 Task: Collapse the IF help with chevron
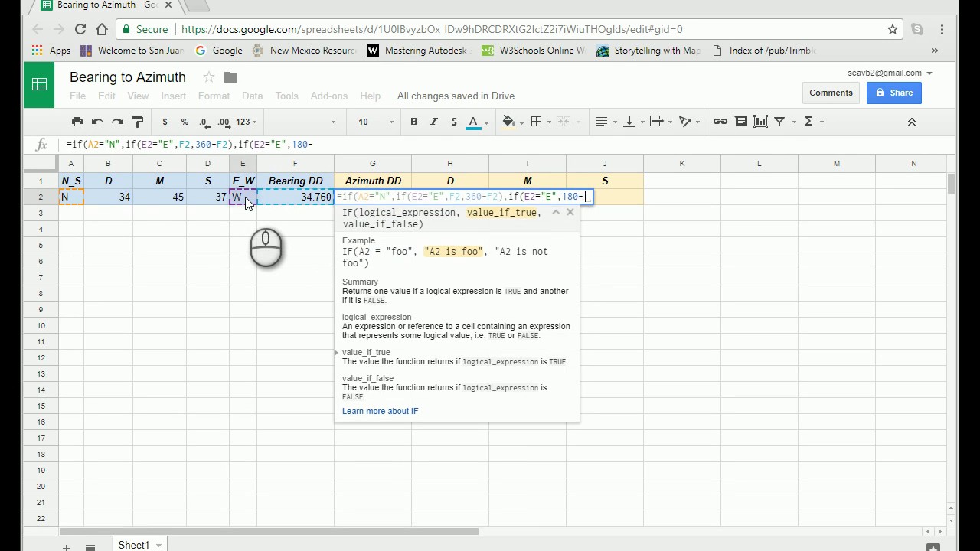(x=556, y=212)
